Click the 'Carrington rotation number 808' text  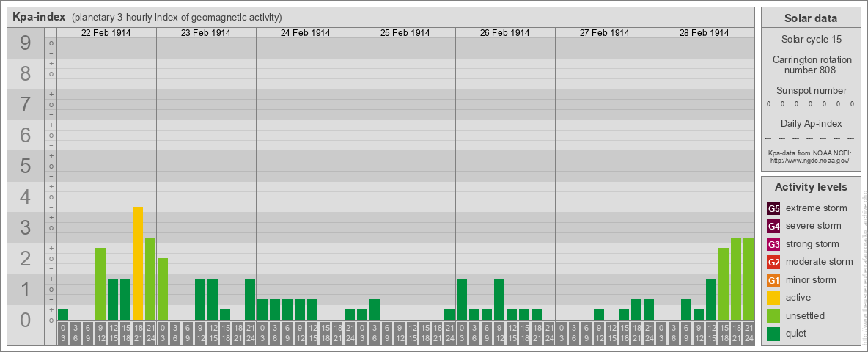point(811,65)
